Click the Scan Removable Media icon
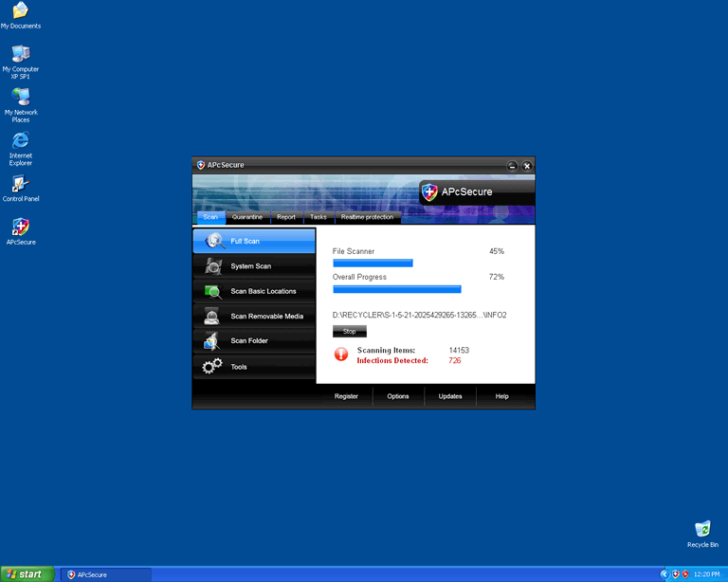Viewport: 728px width, 582px height. pyautogui.click(x=213, y=317)
